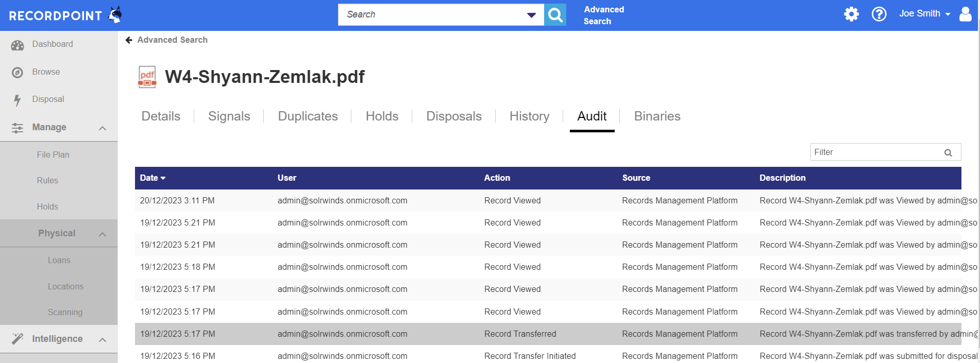Click the user profile avatar icon
The image size is (980, 363).
(x=965, y=14)
